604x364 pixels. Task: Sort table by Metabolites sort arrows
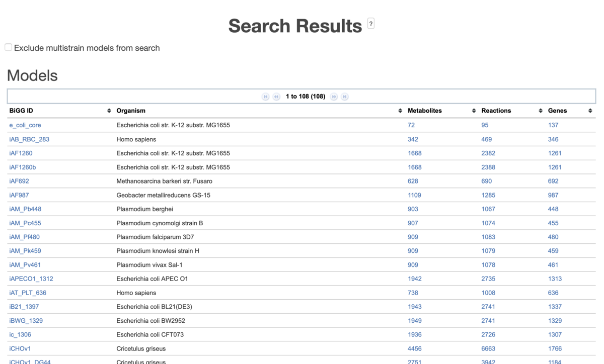474,111
